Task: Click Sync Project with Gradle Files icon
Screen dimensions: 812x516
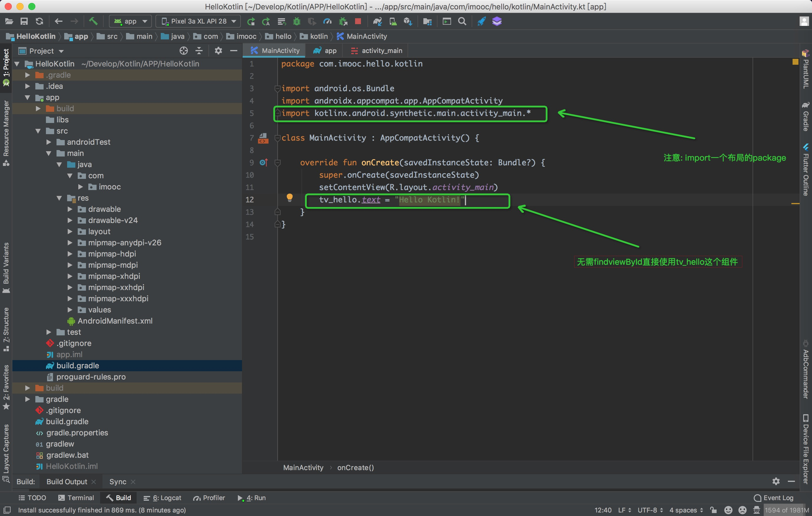Action: 377,21
